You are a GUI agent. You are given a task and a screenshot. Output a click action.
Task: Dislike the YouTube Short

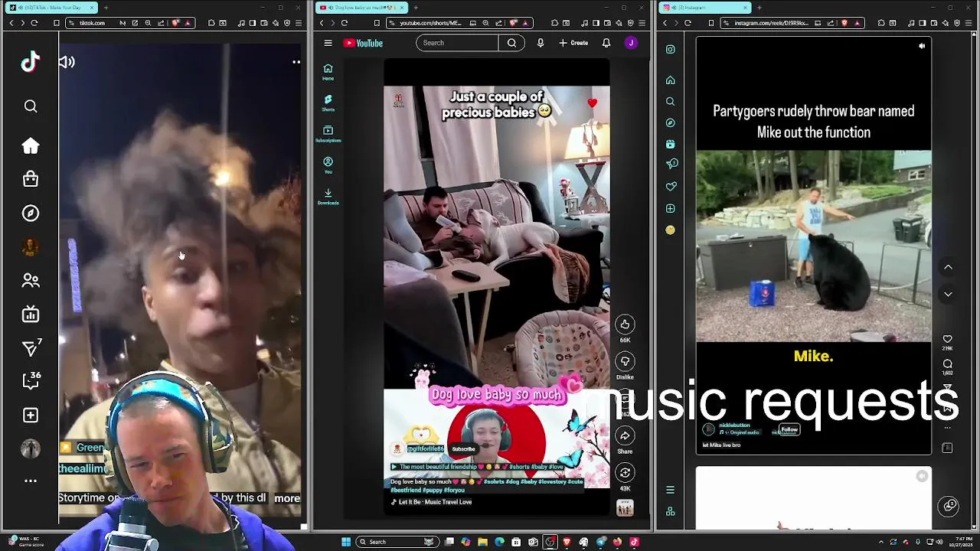625,361
